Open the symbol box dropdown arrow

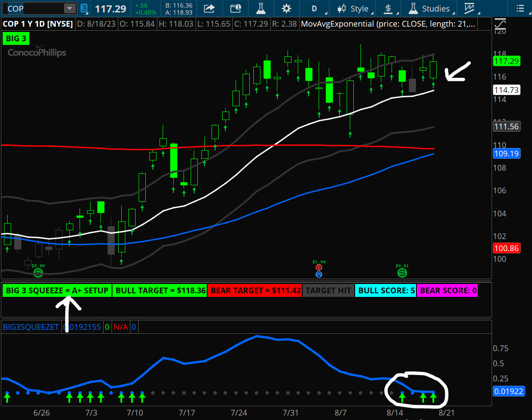tap(69, 8)
